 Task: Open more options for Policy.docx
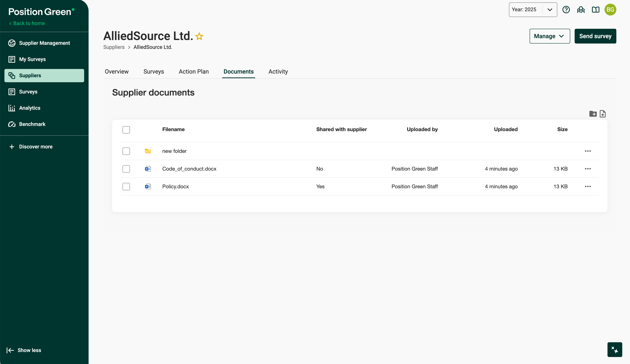[588, 187]
